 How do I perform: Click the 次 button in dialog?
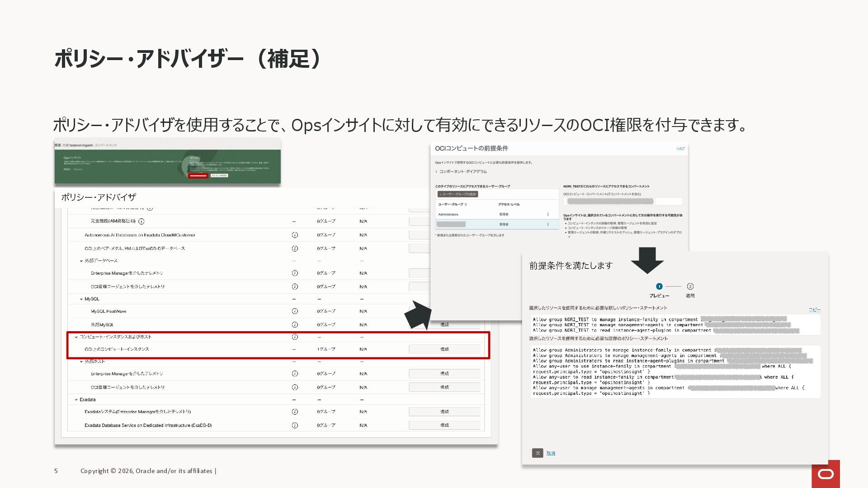click(x=538, y=453)
